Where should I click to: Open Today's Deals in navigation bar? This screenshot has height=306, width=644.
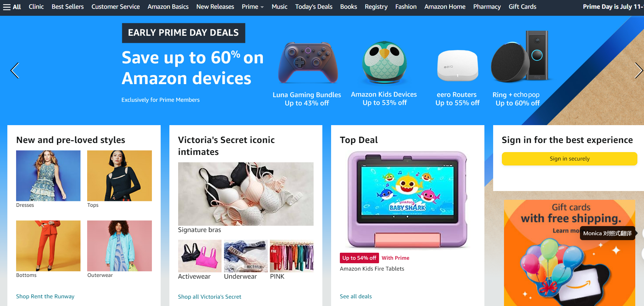(x=314, y=7)
